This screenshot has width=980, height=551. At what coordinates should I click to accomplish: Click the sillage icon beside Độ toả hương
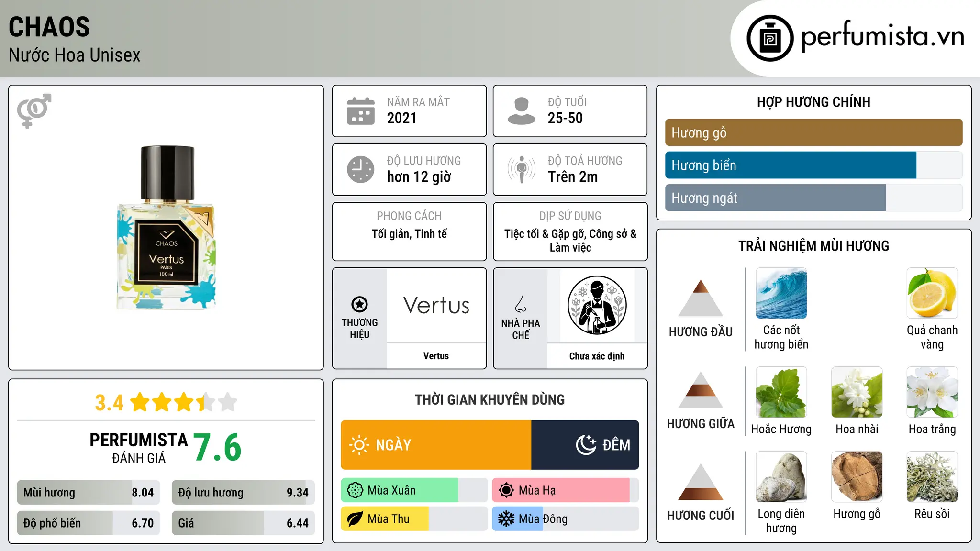point(522,169)
